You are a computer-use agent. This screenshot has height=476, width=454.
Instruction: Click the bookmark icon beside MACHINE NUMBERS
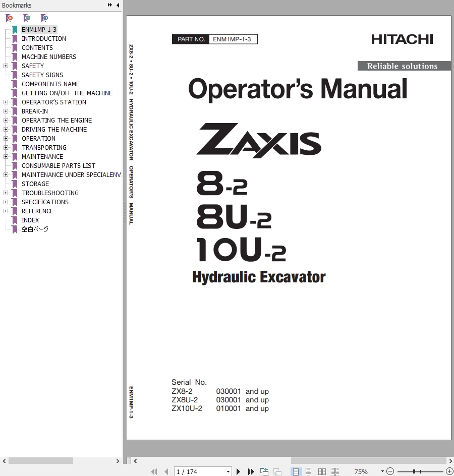(x=15, y=57)
